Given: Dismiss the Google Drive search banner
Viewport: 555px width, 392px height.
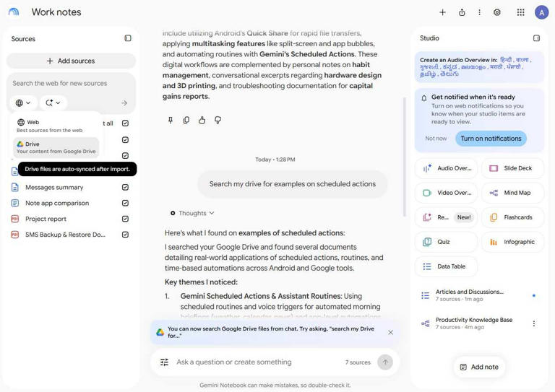Looking at the screenshot, I should (390, 332).
